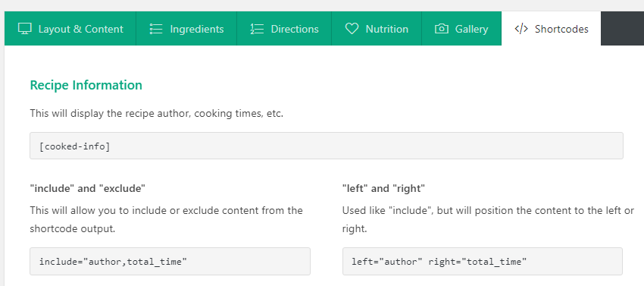Click the code brackets icon beside Shortcodes
The width and height of the screenshot is (644, 286).
pyautogui.click(x=521, y=29)
